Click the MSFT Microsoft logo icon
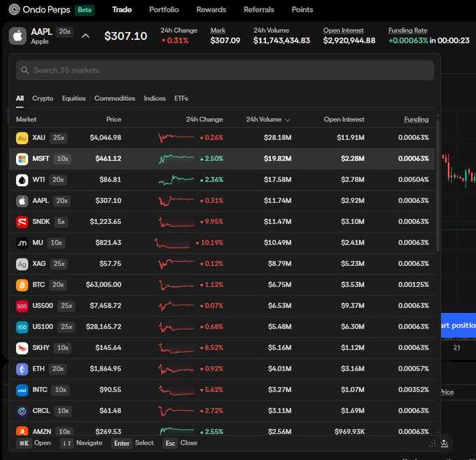476x460 pixels. (x=22, y=159)
